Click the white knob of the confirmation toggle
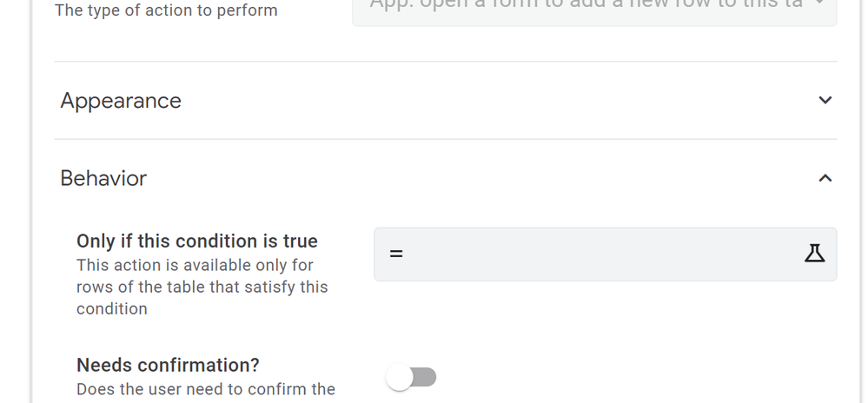The height and width of the screenshot is (403, 868). [x=399, y=378]
